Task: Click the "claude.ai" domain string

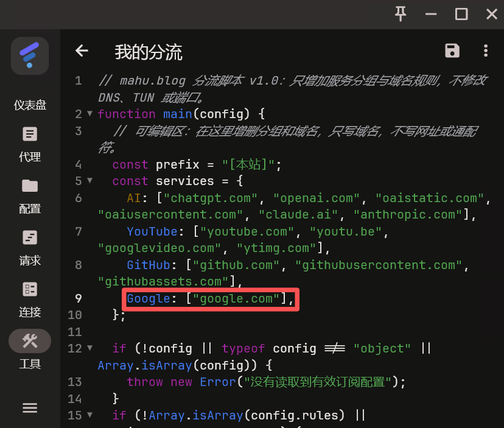Action: point(298,214)
